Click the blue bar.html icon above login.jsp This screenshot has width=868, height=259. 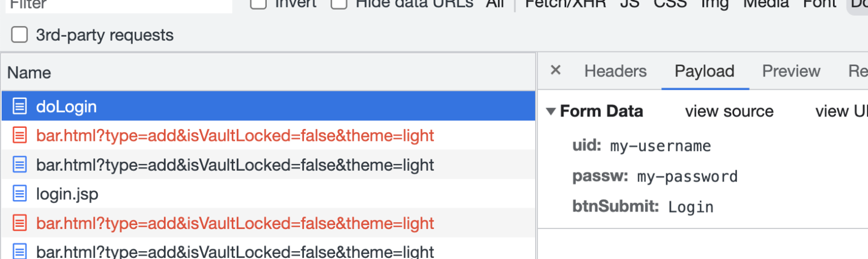tap(20, 165)
